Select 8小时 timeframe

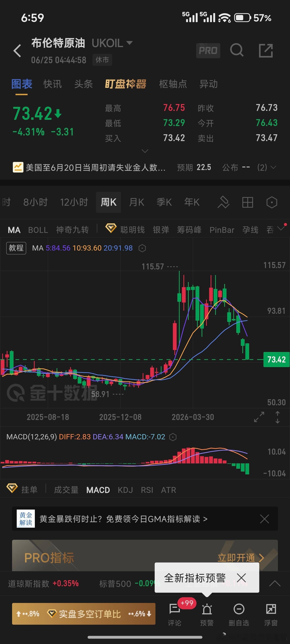pyautogui.click(x=35, y=202)
